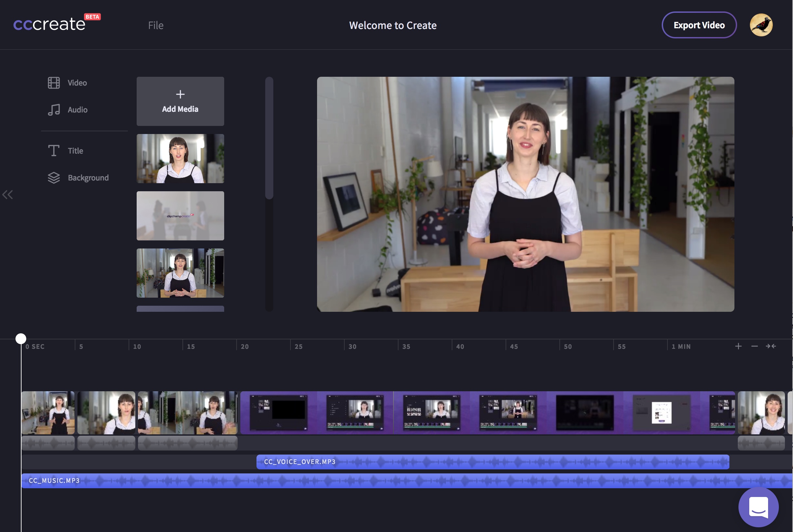Open the profile avatar menu

click(x=761, y=25)
